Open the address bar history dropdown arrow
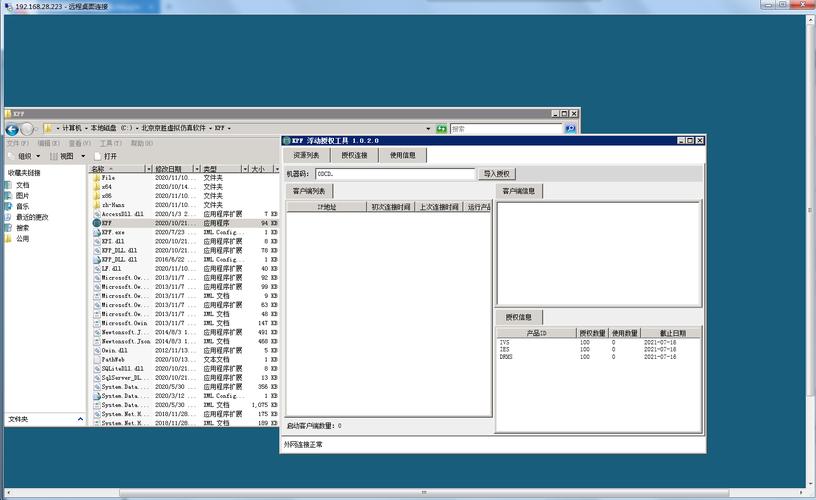816x500 pixels. pos(428,129)
